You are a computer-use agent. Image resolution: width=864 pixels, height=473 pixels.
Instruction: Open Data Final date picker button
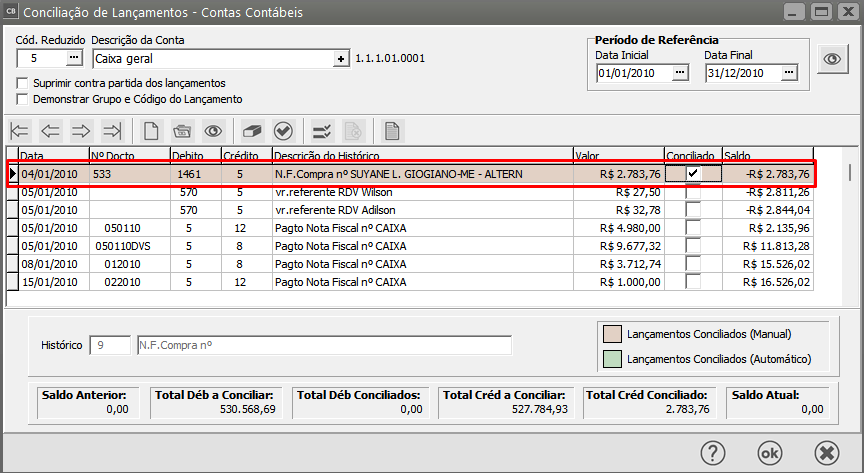click(789, 73)
